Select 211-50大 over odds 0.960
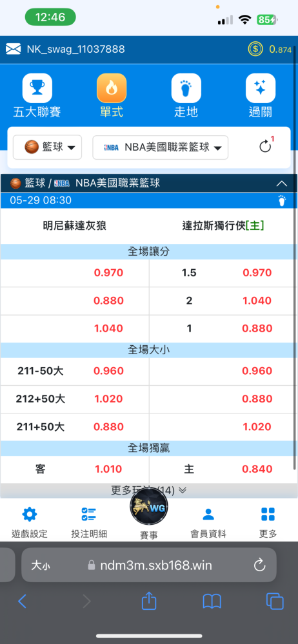The height and width of the screenshot is (644, 298). pos(108,371)
